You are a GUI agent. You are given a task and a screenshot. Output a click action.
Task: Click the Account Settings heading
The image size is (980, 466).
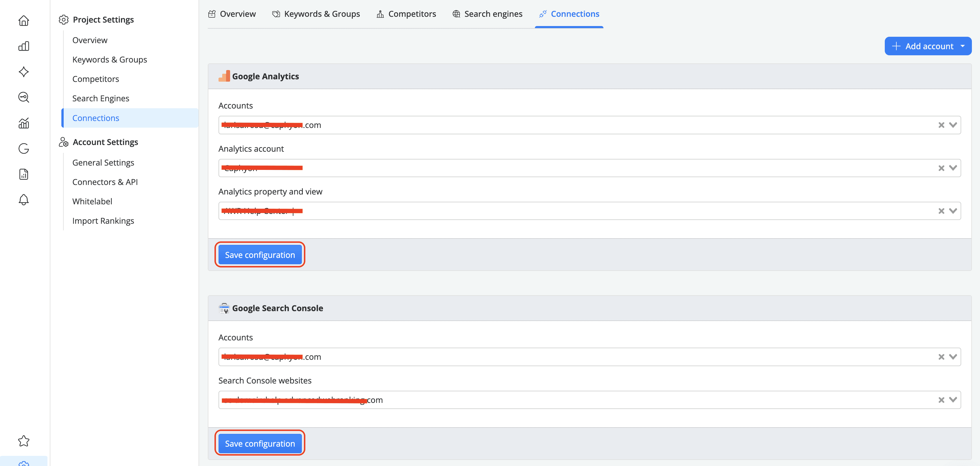click(x=105, y=142)
